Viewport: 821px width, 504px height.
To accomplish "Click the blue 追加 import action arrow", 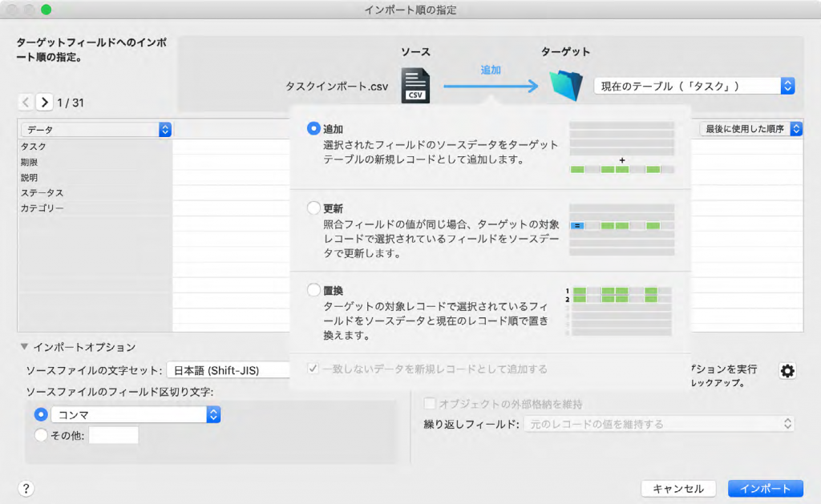I will pos(491,85).
